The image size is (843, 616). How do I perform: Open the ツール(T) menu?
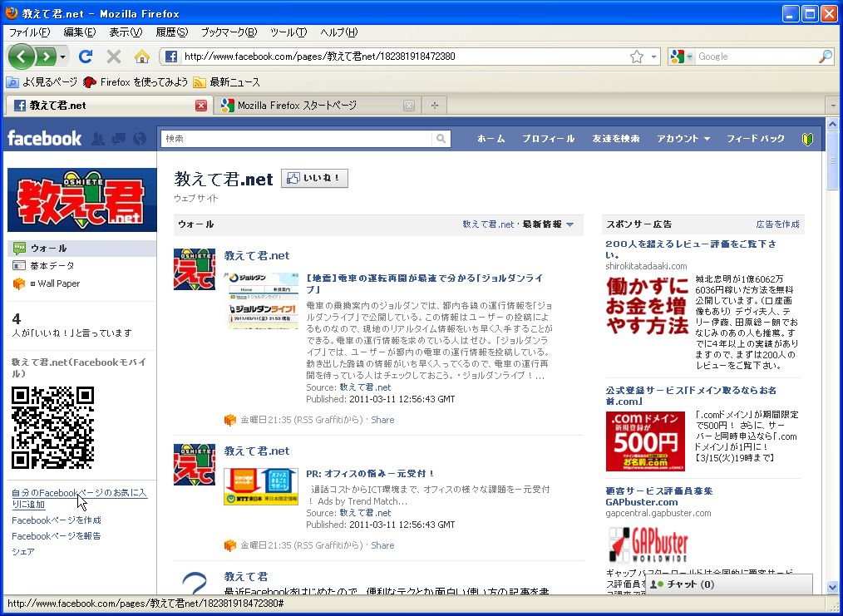click(x=288, y=32)
